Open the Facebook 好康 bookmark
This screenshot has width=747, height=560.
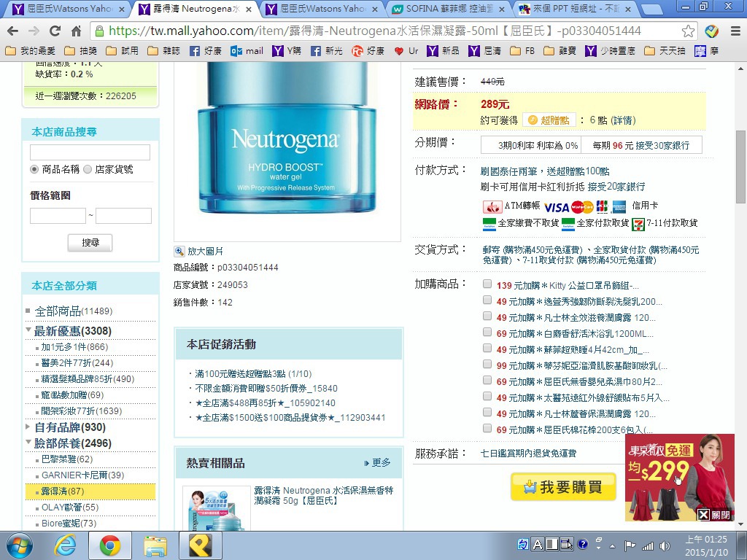[x=205, y=50]
